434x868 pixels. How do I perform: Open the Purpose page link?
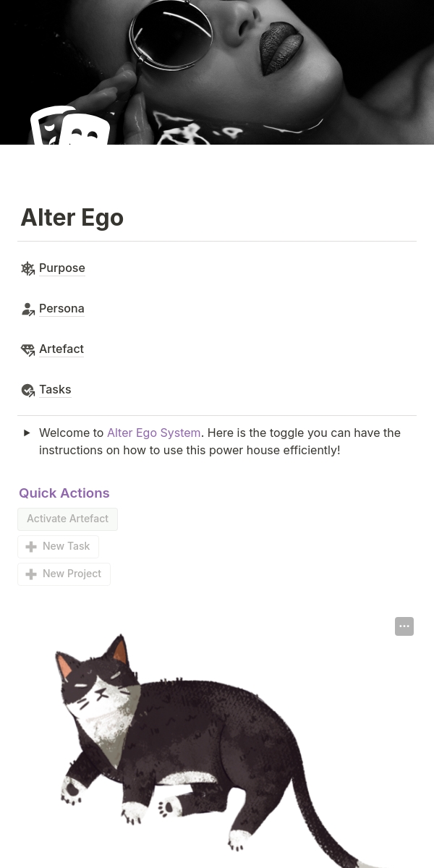(62, 268)
